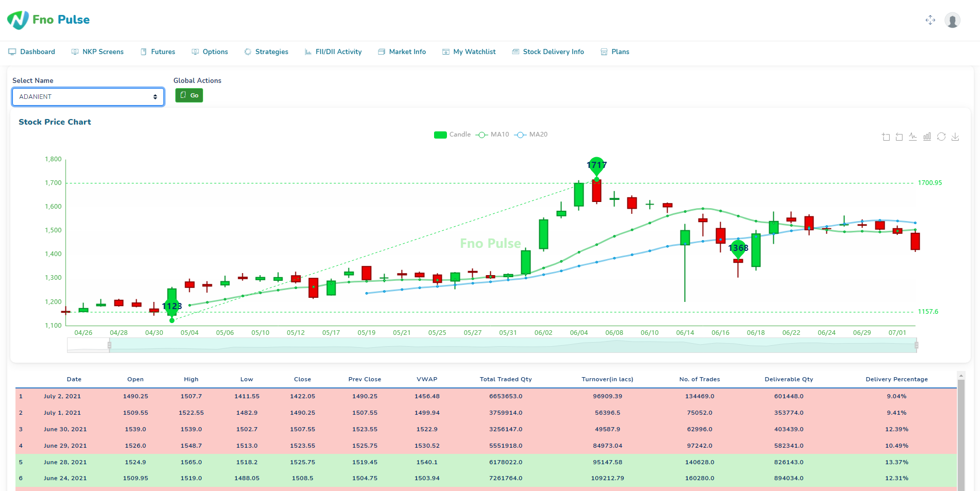Screen dimensions: 980x491
Task: Click the 1700.95 mark line label
Action: (929, 183)
